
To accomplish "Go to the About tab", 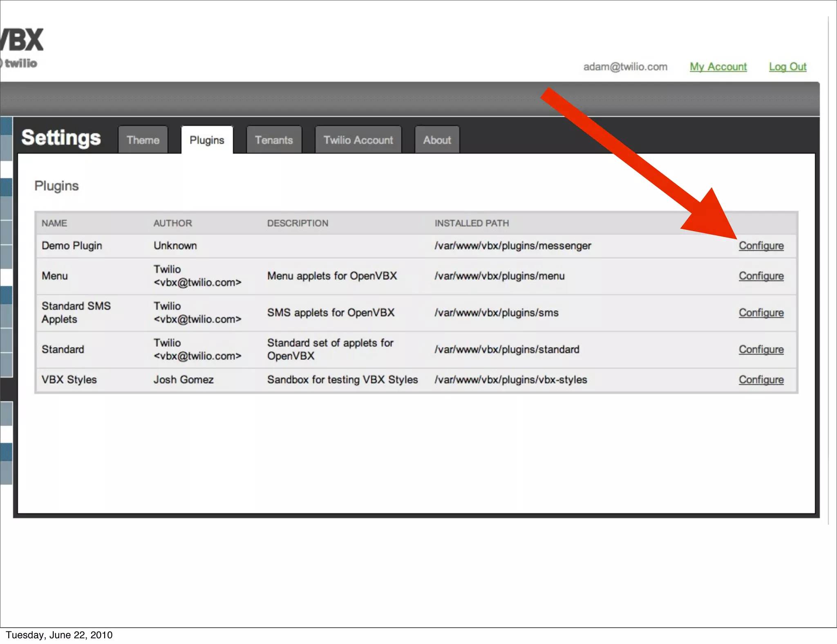I will click(437, 140).
